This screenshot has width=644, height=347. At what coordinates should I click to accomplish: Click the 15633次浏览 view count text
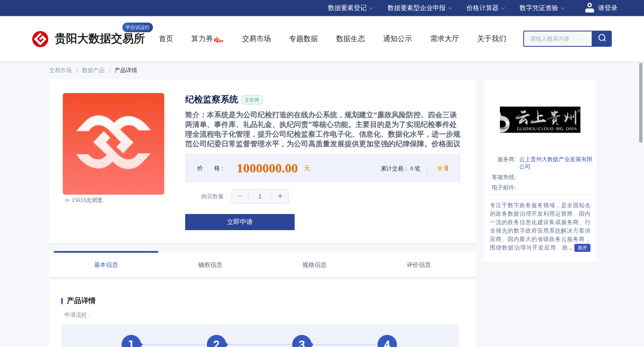click(87, 200)
